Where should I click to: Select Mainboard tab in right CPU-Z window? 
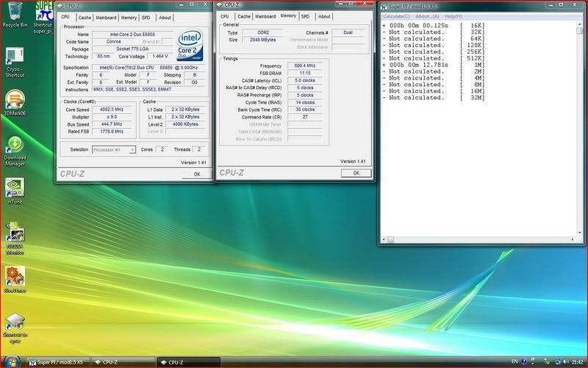tap(265, 16)
